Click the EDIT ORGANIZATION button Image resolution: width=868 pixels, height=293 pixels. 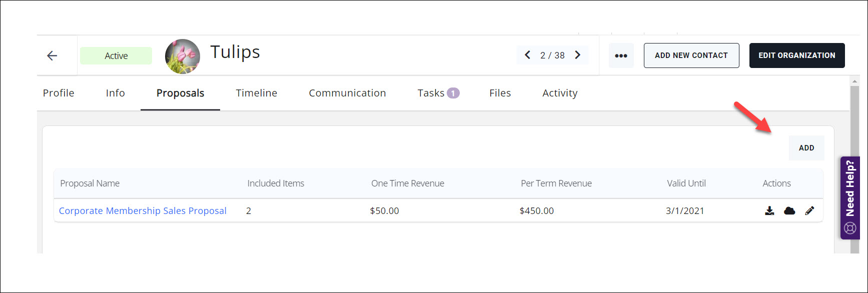(x=796, y=55)
